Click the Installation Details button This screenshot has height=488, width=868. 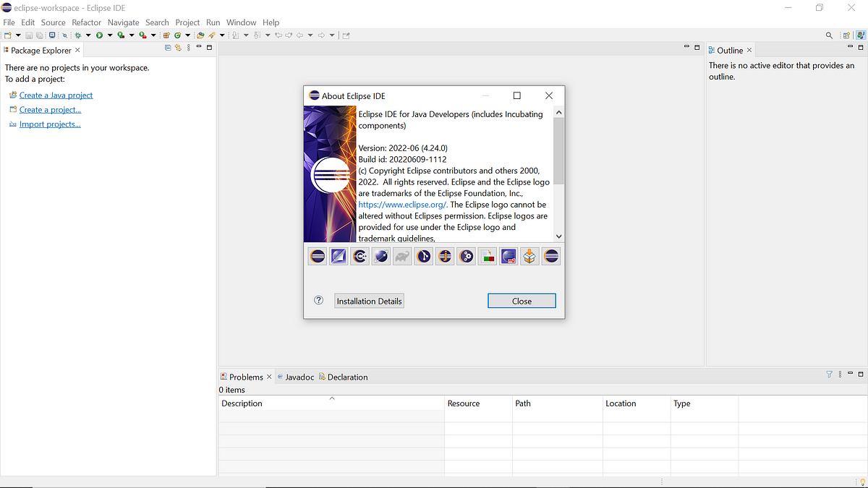(369, 300)
